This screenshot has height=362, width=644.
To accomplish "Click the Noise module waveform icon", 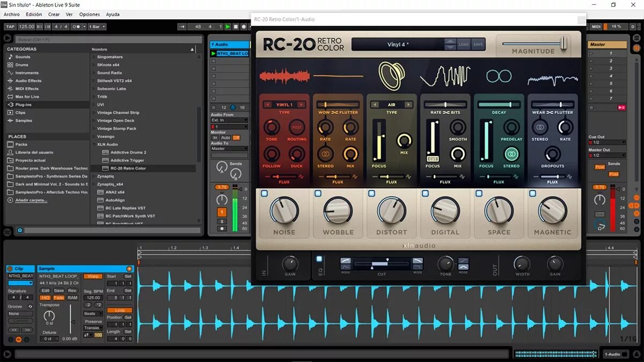I will [284, 75].
